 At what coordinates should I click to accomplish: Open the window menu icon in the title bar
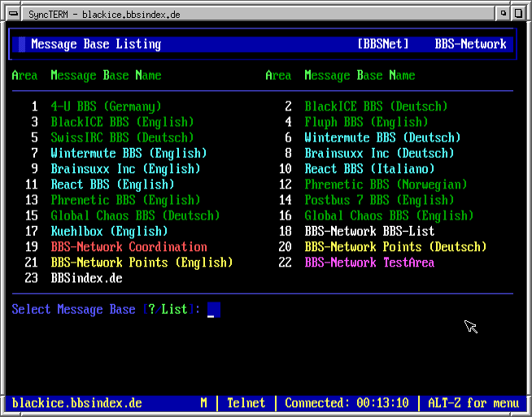pos(14,14)
